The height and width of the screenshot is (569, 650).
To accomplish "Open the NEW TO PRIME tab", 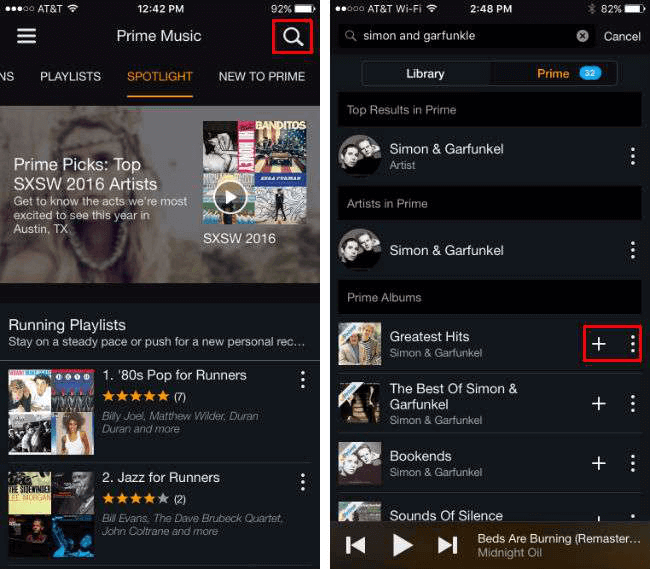I will [x=262, y=77].
